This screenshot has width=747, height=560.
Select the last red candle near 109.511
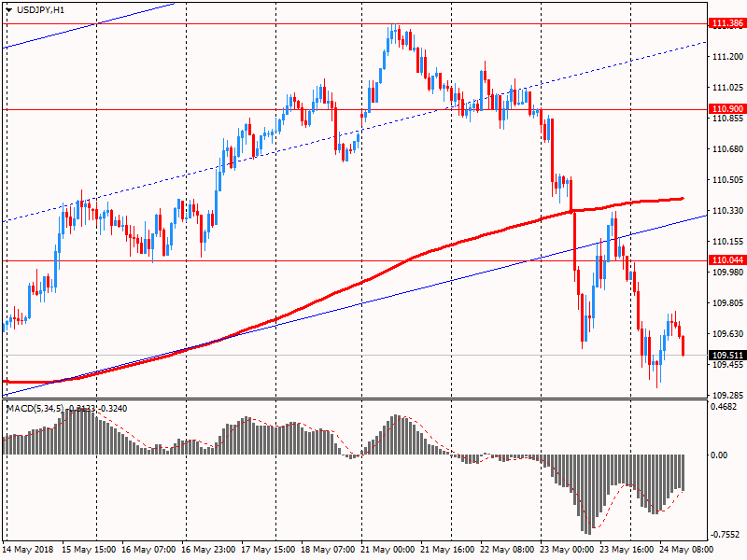click(x=684, y=345)
